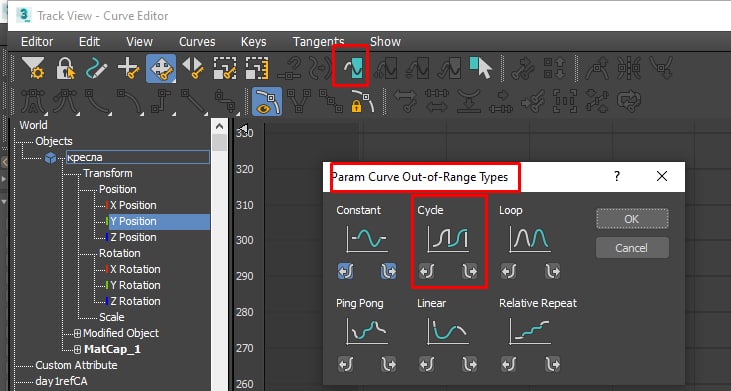This screenshot has height=391, width=731.
Task: Select the Move Keys tool
Action: tap(161, 69)
